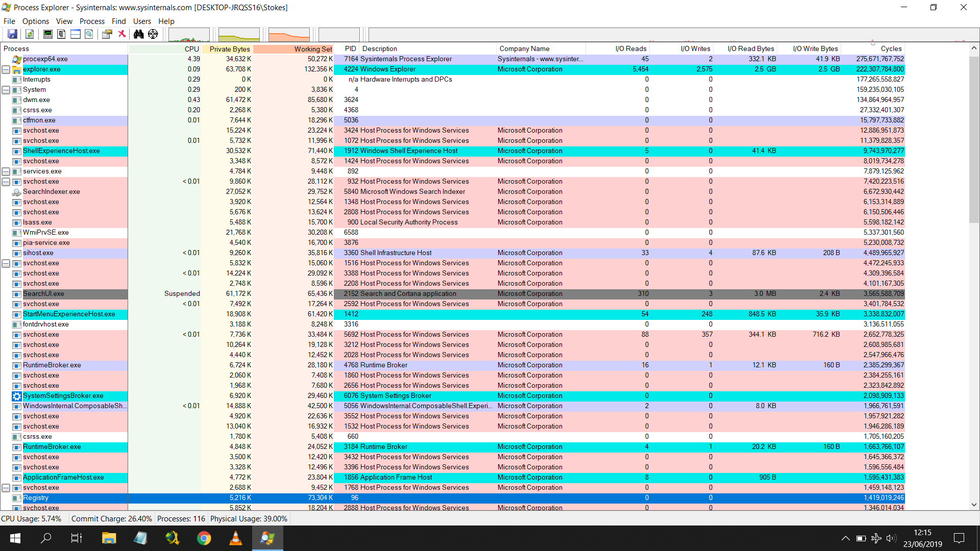Screen dimensions: 980x551
Task: Open the Options menu
Action: pyautogui.click(x=36, y=21)
